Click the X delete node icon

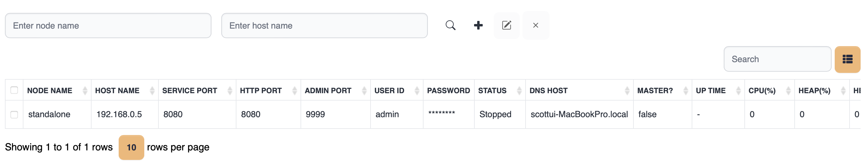tap(535, 26)
